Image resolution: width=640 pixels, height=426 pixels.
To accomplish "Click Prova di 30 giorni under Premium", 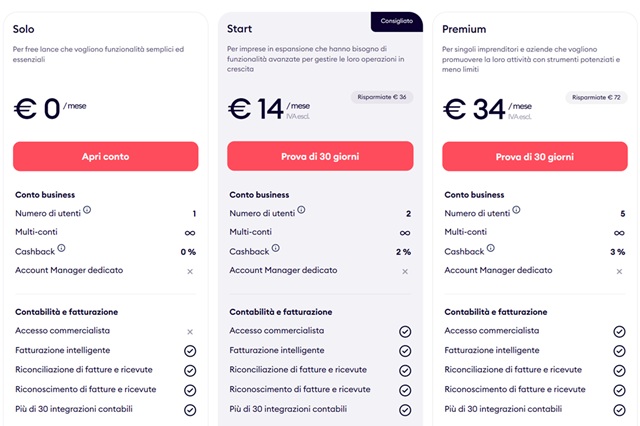I will tap(535, 156).
